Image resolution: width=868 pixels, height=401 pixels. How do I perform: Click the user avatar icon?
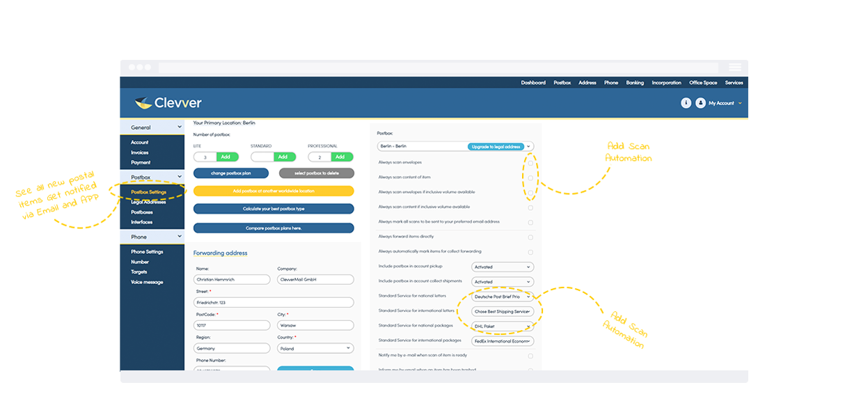pos(700,103)
